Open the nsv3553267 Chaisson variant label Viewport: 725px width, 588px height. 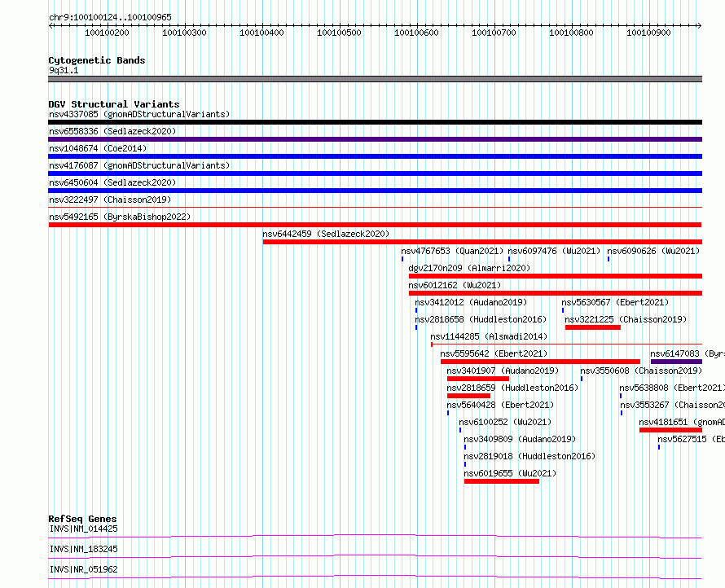672,405
